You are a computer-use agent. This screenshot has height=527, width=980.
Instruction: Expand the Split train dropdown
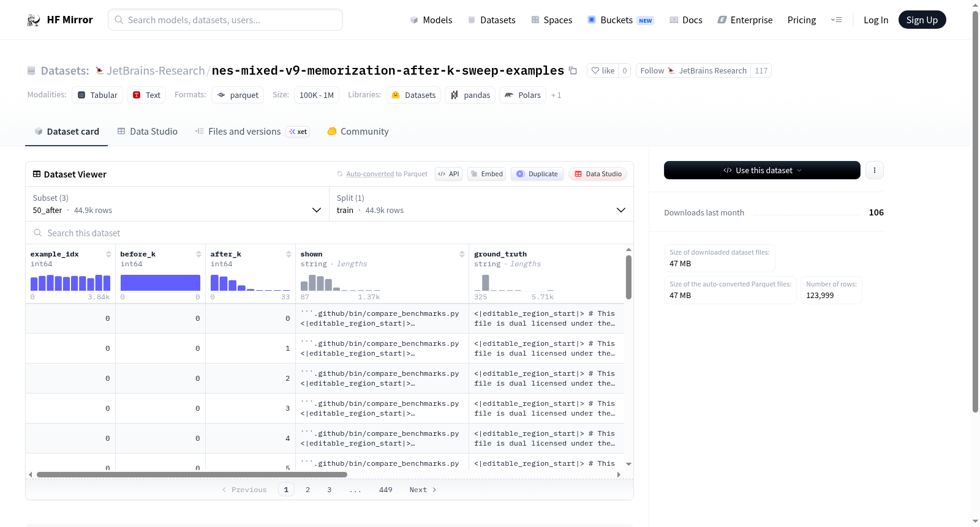pos(481,204)
